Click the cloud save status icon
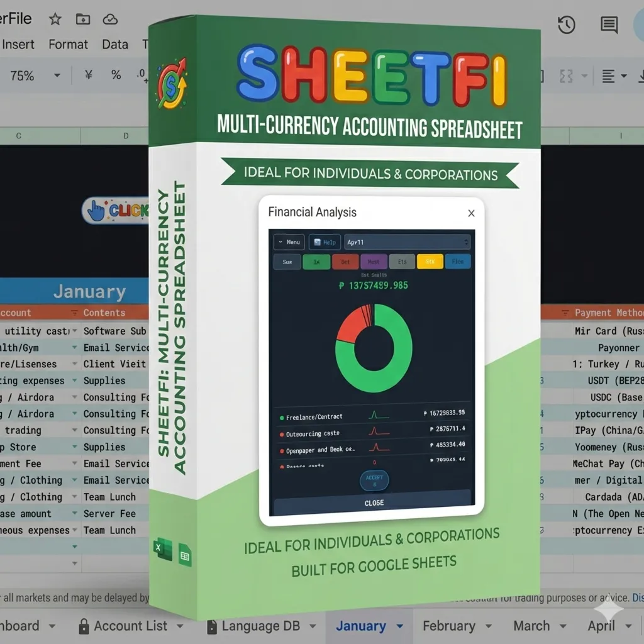The image size is (644, 644). click(x=111, y=19)
